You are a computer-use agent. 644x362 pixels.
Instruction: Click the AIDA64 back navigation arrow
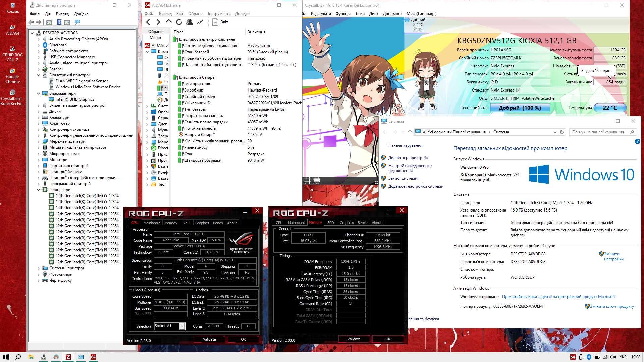pyautogui.click(x=148, y=22)
